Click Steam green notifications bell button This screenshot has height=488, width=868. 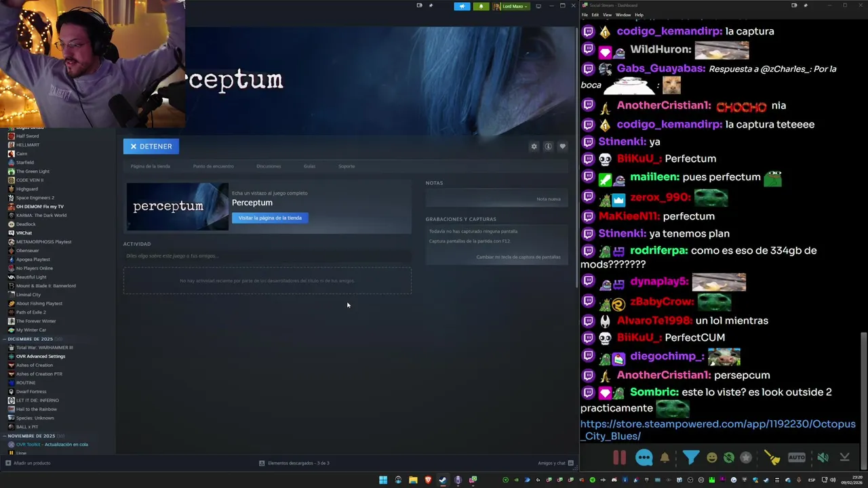[481, 6]
